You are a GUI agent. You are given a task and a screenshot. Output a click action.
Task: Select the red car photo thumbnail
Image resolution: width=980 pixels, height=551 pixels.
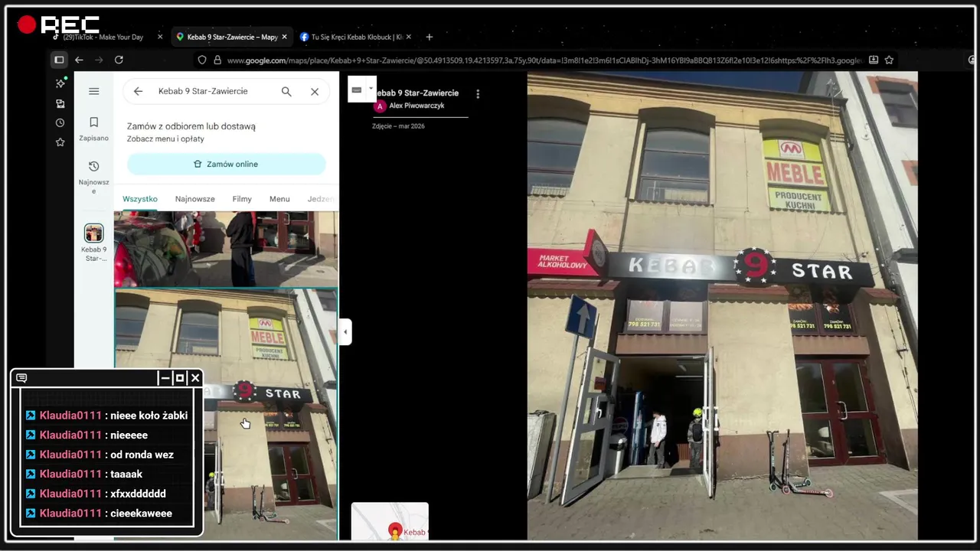226,249
